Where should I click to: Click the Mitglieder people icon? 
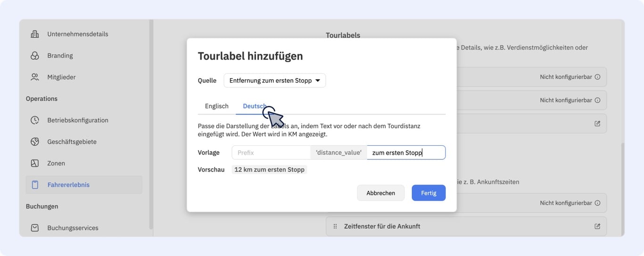pos(35,77)
